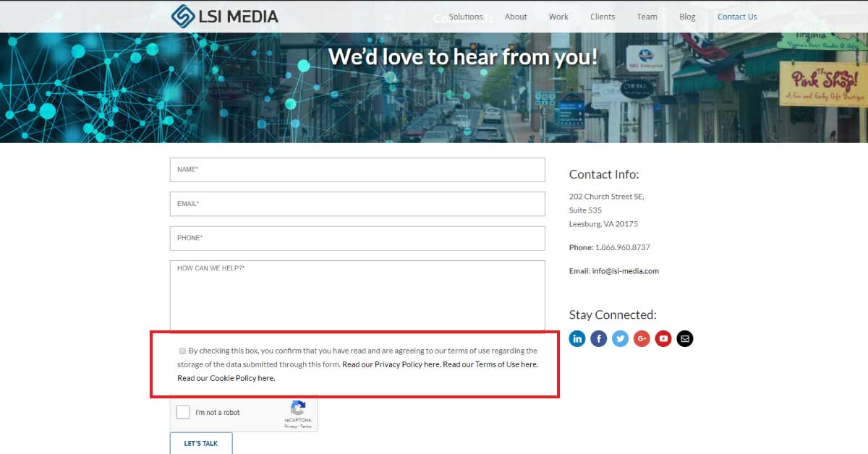Check the terms of use agreement box

tap(182, 351)
